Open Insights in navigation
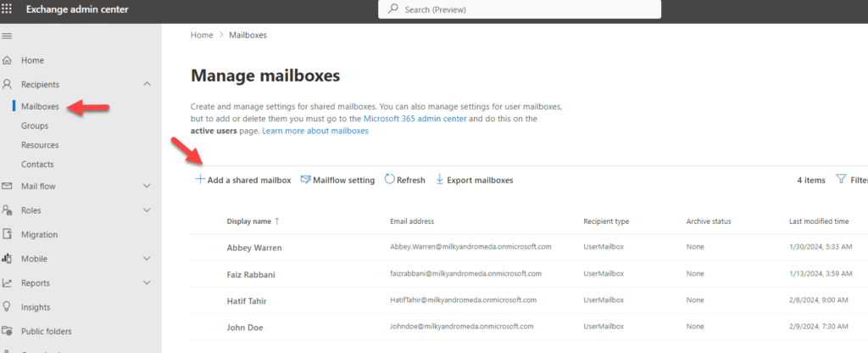Viewport: 868px width, 353px height. [36, 307]
